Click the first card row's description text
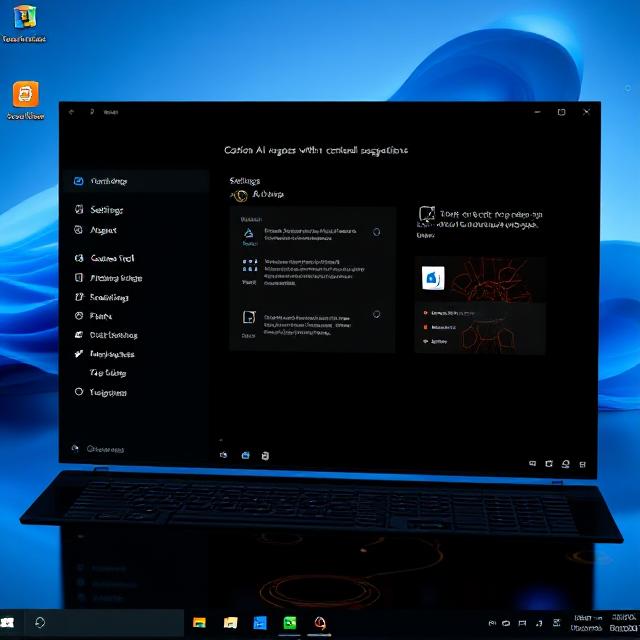Viewport: 640px width, 640px height. click(x=310, y=234)
